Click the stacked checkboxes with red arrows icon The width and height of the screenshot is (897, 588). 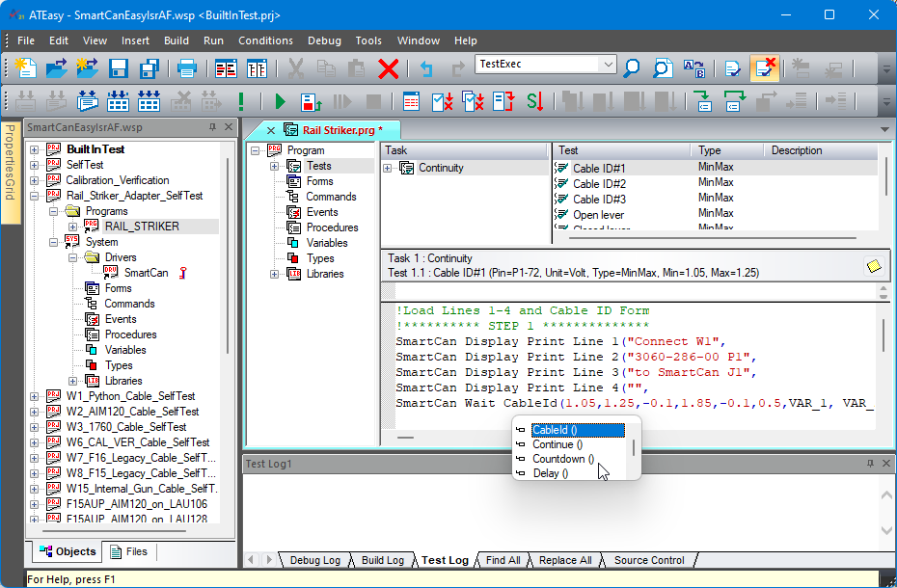click(x=474, y=102)
